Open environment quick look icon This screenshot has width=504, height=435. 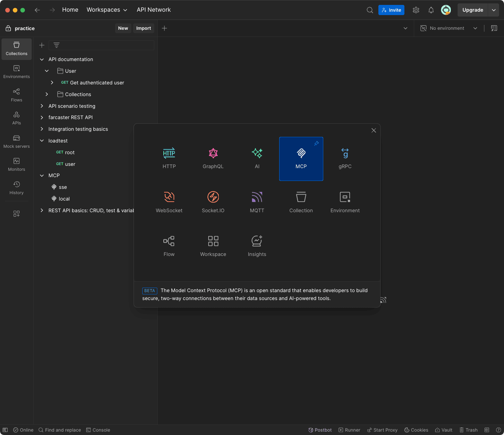(494, 28)
